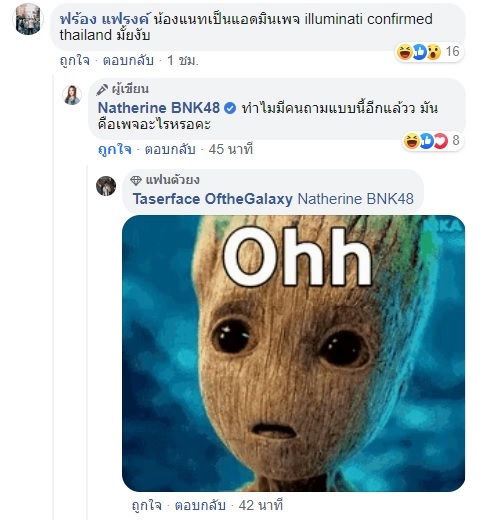Click the blue verified badge next to Natherine BNK48
The image size is (500, 520).
pyautogui.click(x=230, y=108)
